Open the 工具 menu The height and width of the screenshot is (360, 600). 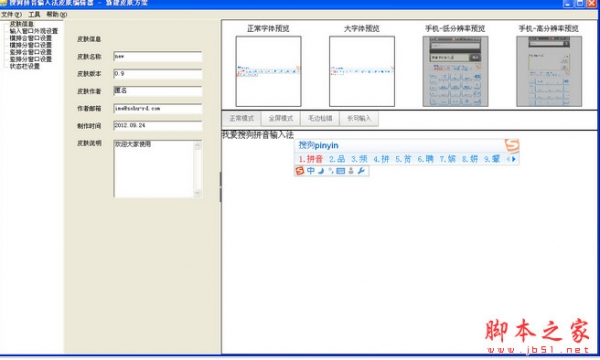(x=34, y=15)
